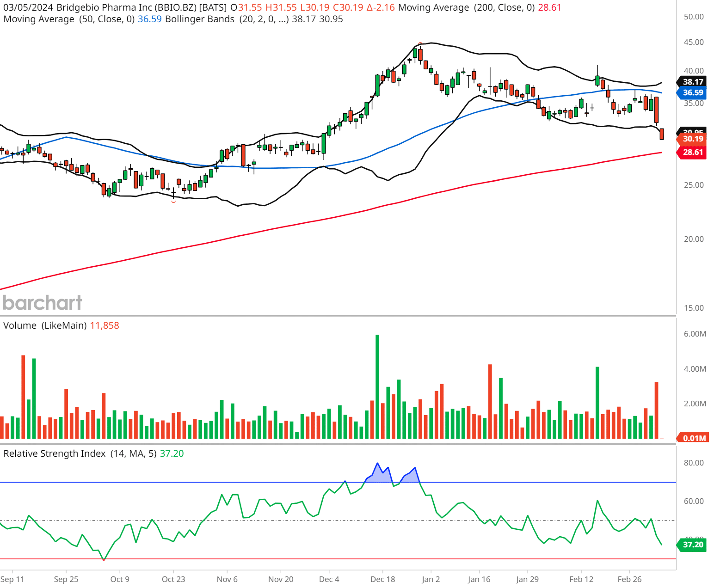Click the black 38.17 price tag on axis

pyautogui.click(x=692, y=82)
